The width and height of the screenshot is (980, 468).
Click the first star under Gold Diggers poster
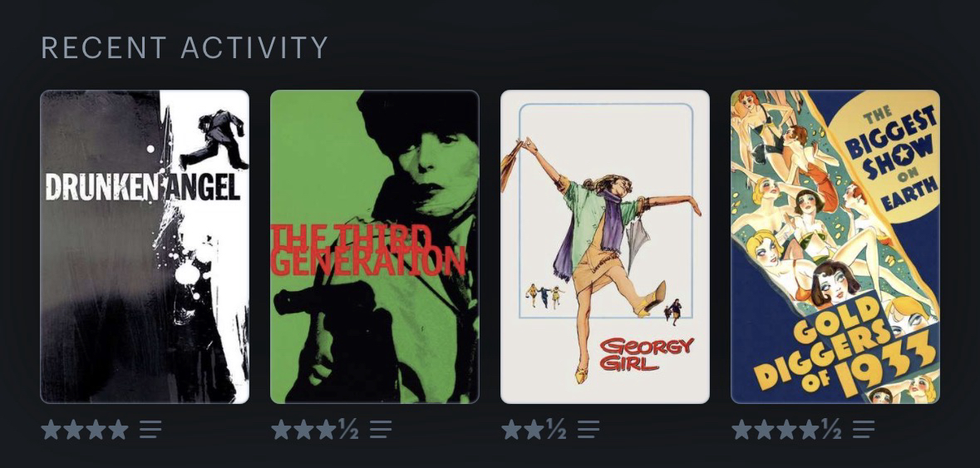click(742, 429)
